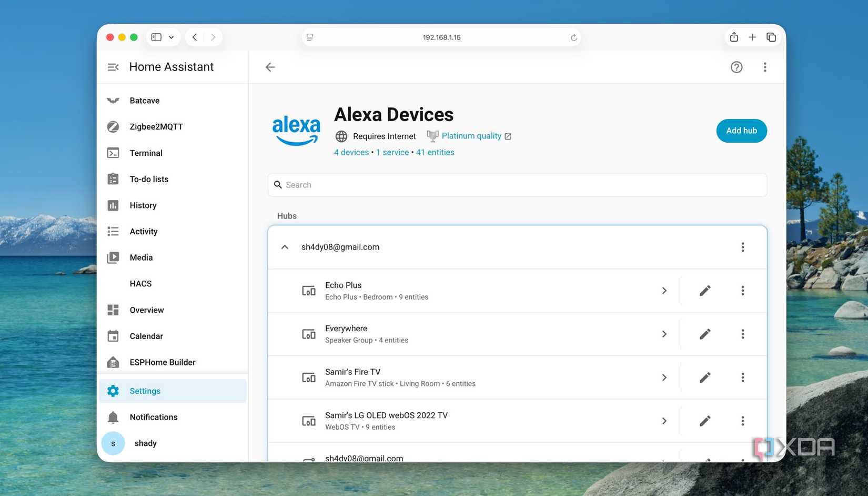This screenshot has width=868, height=496.
Task: Focus the Search input field
Action: pos(518,185)
